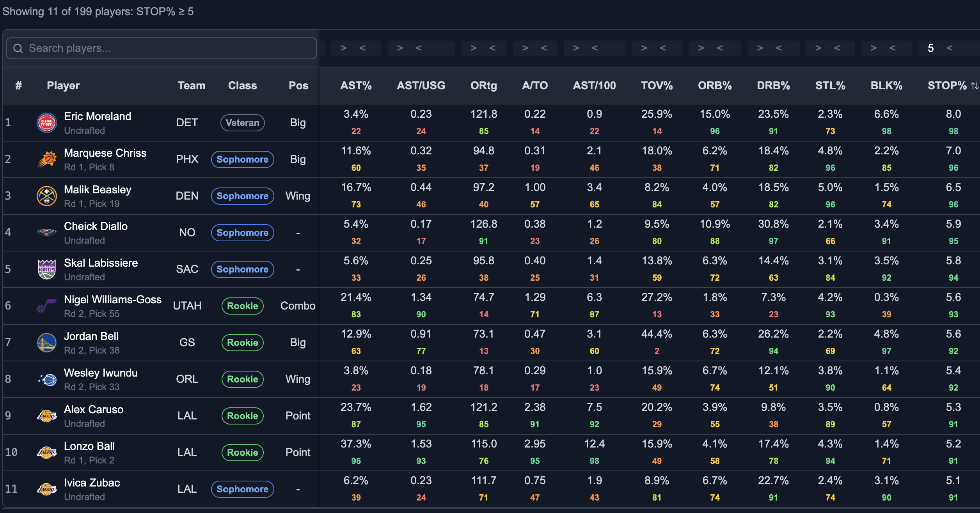Open player name Jordan Bell
The height and width of the screenshot is (513, 980).
tap(91, 336)
